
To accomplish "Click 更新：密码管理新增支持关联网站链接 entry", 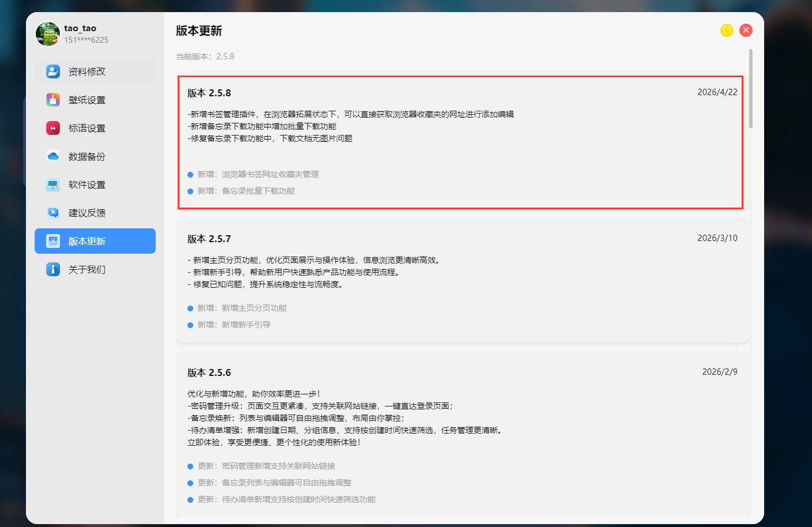I will point(266,466).
